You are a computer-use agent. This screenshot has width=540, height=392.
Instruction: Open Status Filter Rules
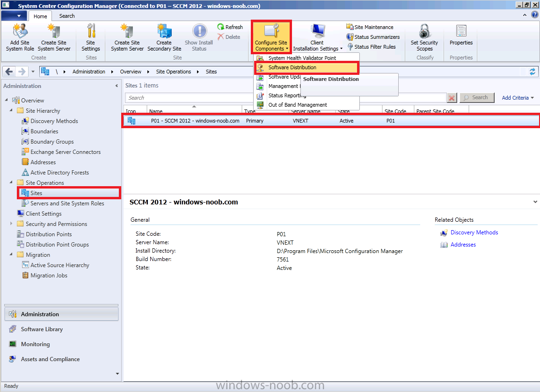371,46
